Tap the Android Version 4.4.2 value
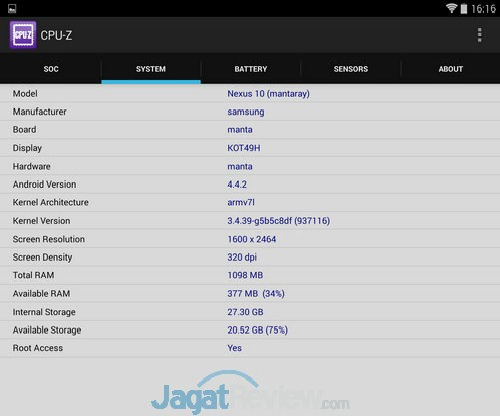 tap(237, 184)
